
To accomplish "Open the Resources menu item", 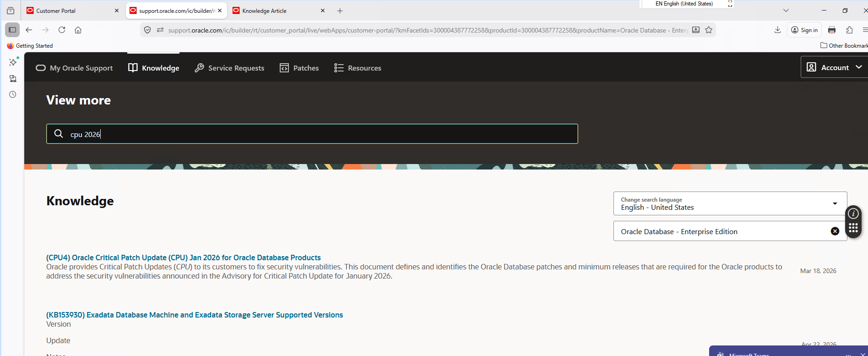I will point(358,68).
